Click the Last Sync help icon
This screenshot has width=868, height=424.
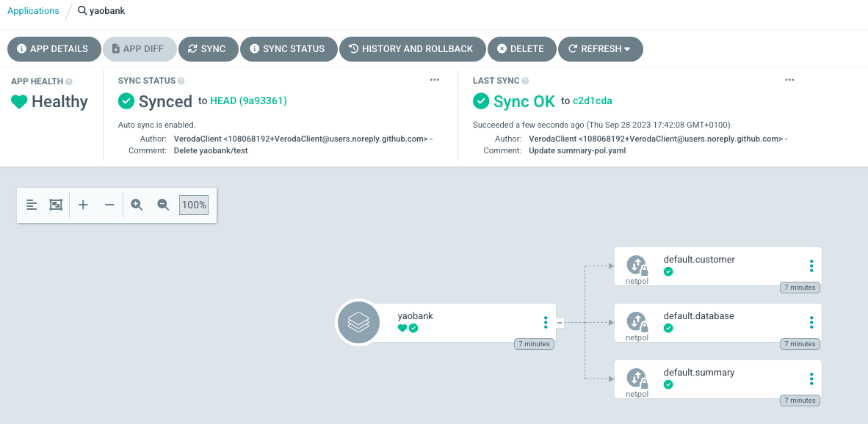click(525, 81)
